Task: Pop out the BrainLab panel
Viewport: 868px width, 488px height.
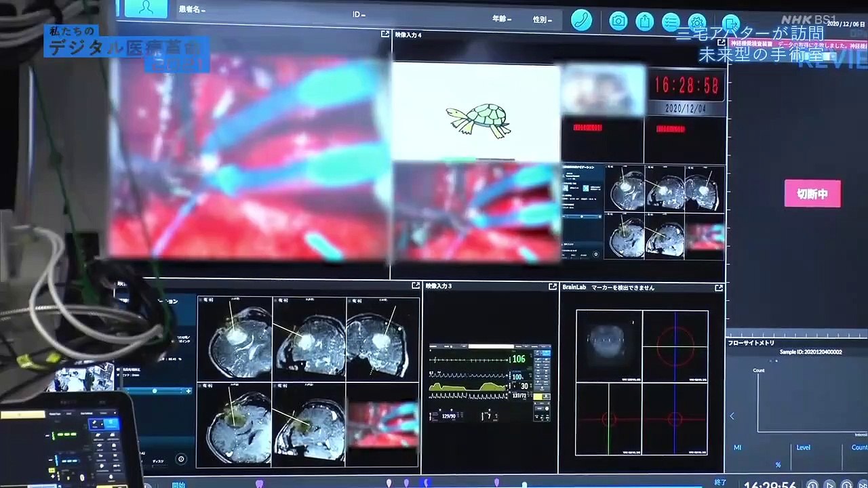Action: [719, 288]
